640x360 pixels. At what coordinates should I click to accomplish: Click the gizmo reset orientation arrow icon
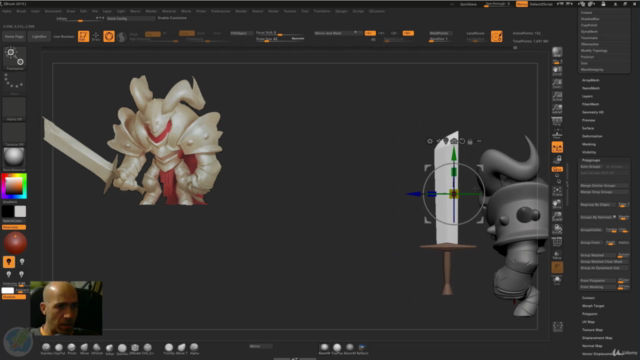(x=462, y=141)
